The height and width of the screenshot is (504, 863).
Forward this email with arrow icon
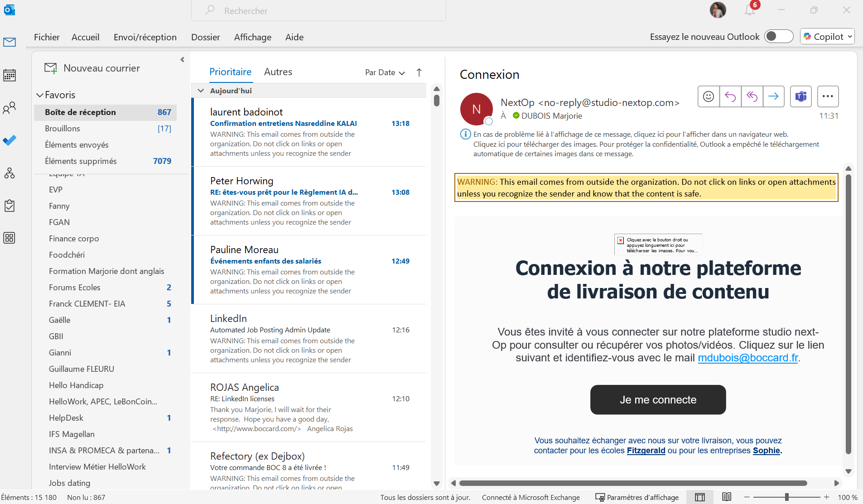point(774,96)
